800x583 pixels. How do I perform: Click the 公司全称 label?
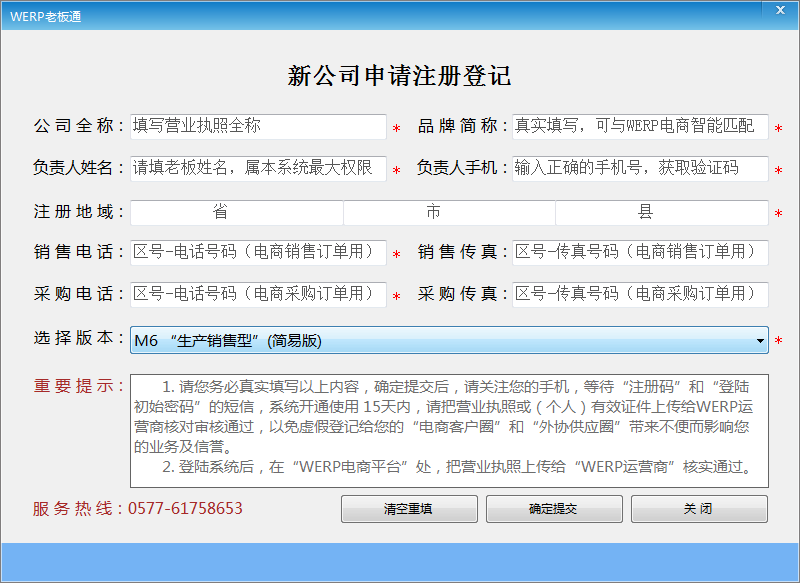point(79,125)
